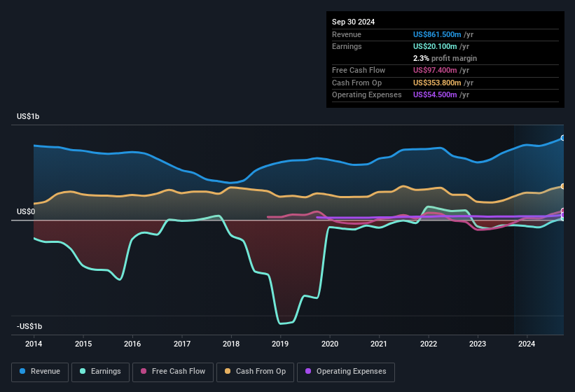Click the Operating Expenses label in tooltip
Screen dimensions: 575x392
tap(367, 95)
